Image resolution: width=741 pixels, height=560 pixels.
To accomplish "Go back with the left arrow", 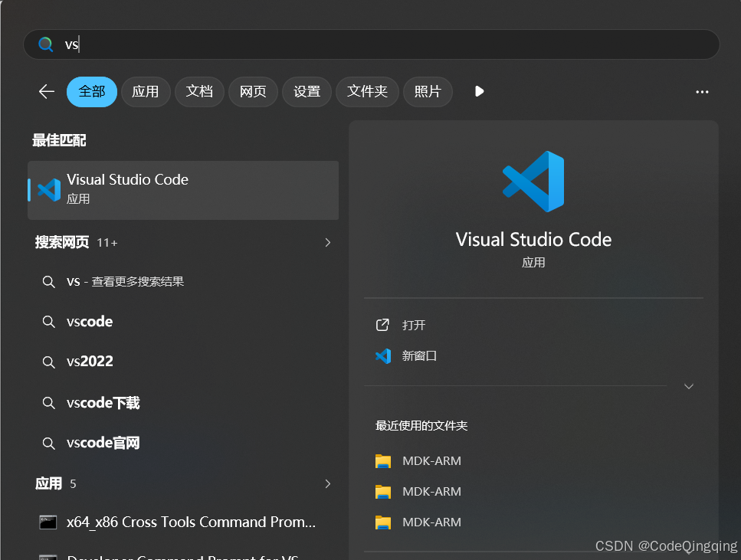I will point(47,91).
